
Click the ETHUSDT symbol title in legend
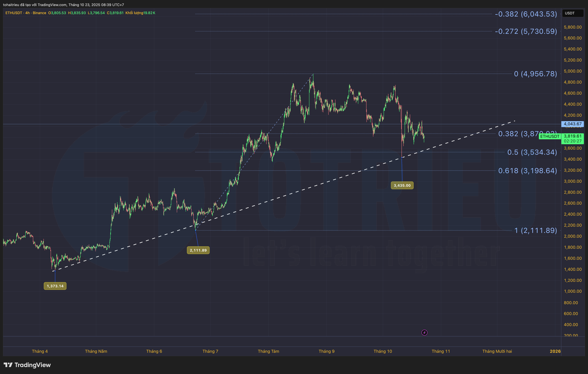tap(14, 13)
